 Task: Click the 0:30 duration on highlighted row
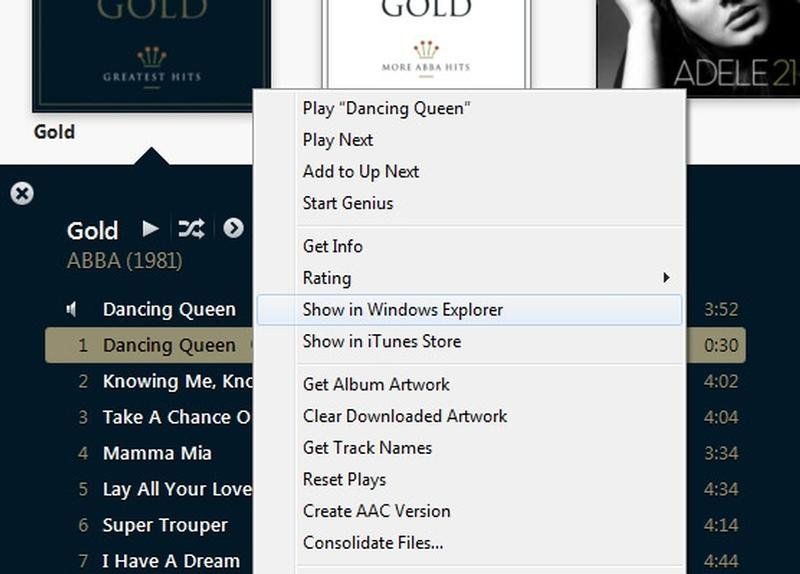(x=721, y=345)
